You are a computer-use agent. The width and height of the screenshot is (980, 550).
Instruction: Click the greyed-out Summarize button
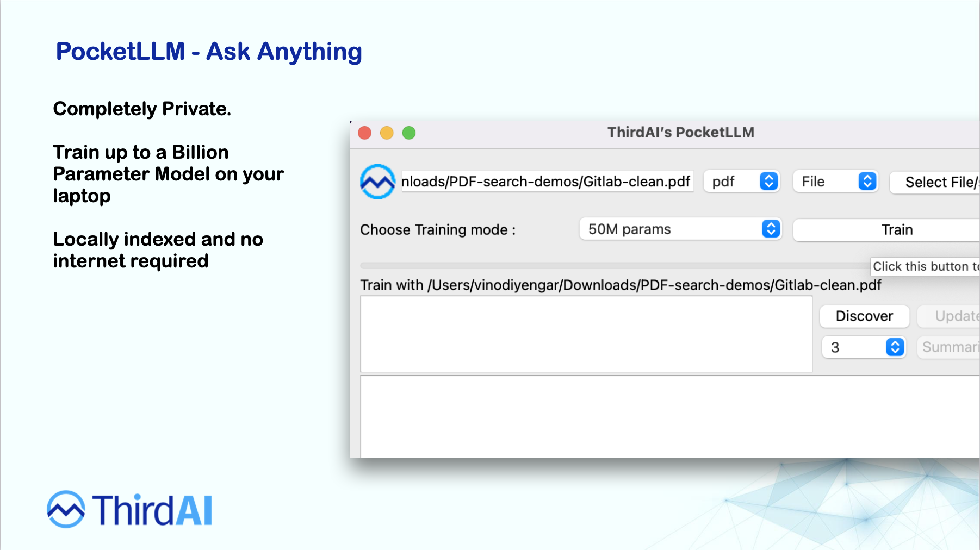click(x=949, y=347)
